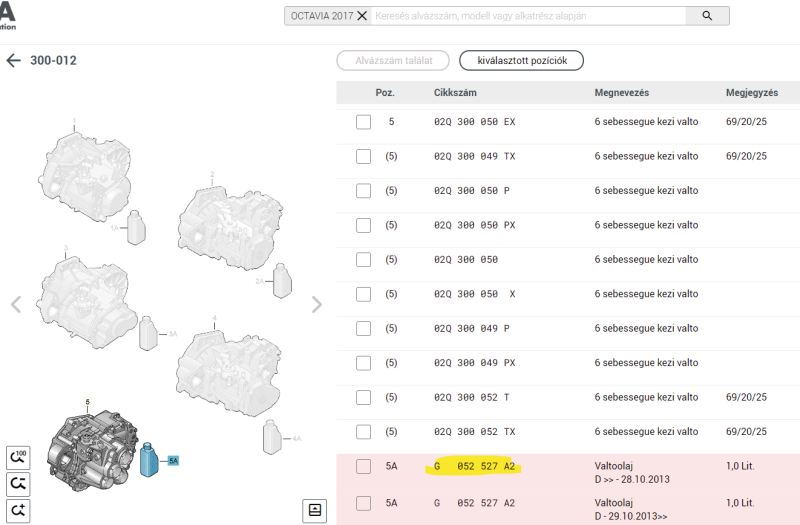Click part number 02Q 300 052 TX

coord(474,432)
